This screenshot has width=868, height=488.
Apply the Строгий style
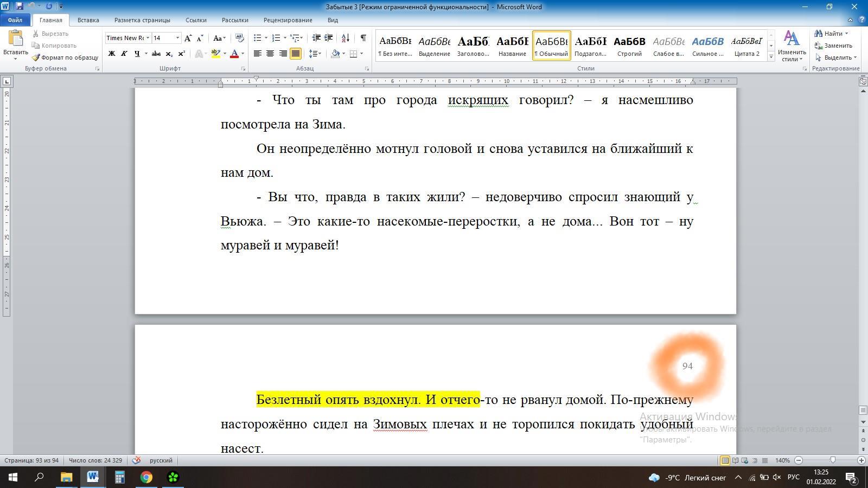(x=629, y=46)
